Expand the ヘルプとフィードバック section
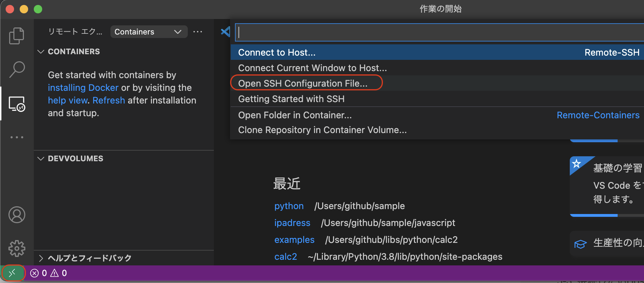The width and height of the screenshot is (644, 283). pyautogui.click(x=85, y=258)
